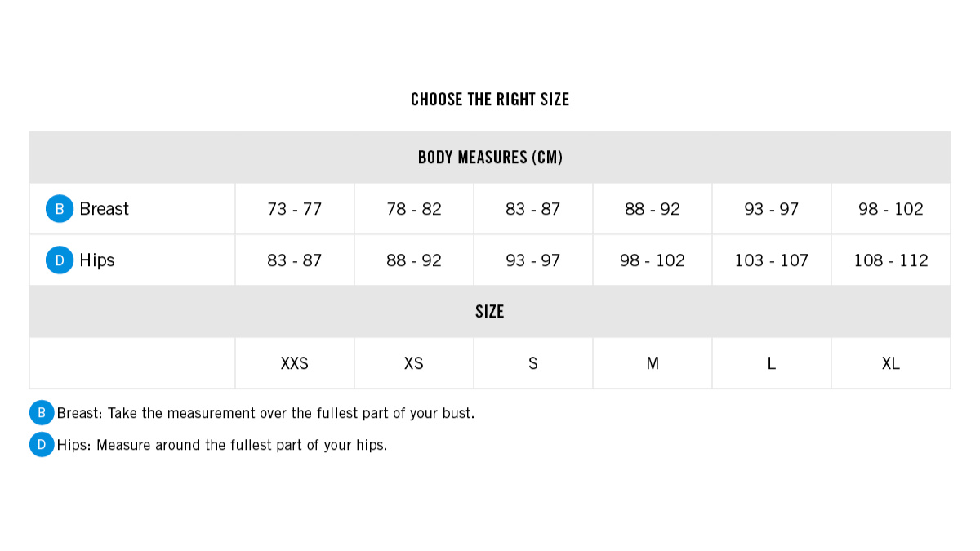Click the SIZE section header

pyautogui.click(x=490, y=312)
